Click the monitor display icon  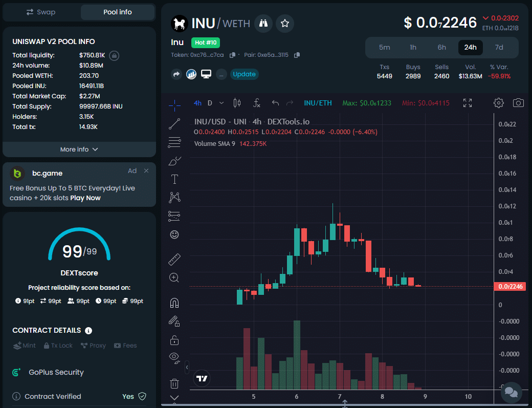click(x=206, y=74)
